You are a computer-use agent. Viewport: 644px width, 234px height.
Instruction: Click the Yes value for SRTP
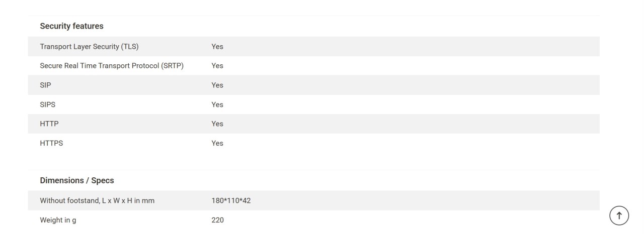(217, 66)
